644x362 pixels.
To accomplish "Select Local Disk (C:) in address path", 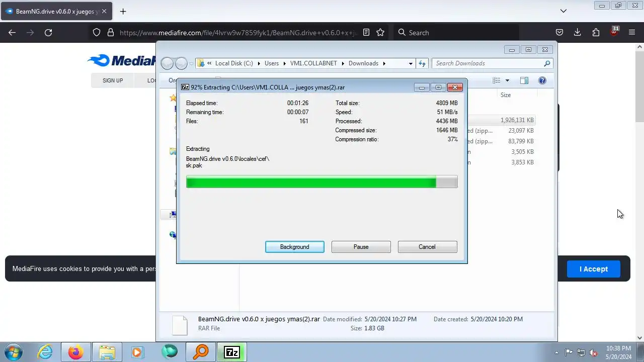I will point(234,63).
